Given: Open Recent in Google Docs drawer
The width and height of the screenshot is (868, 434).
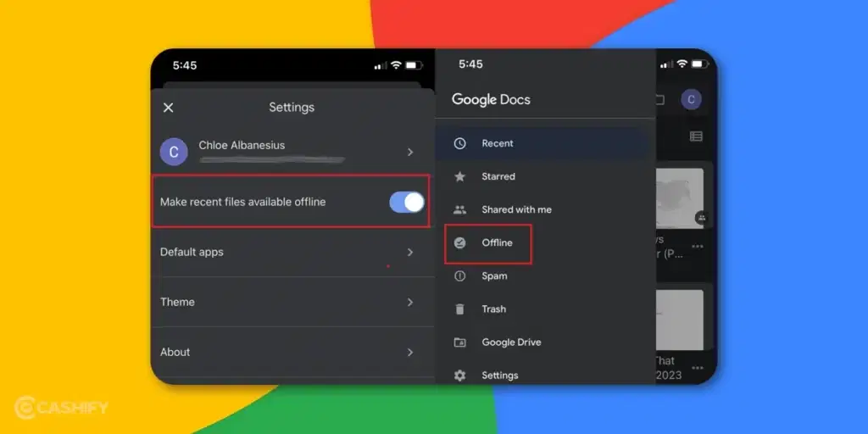Looking at the screenshot, I should click(542, 143).
